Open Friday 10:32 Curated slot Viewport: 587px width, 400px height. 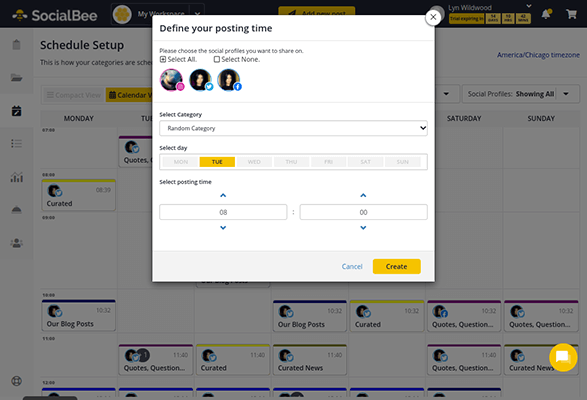click(x=387, y=316)
